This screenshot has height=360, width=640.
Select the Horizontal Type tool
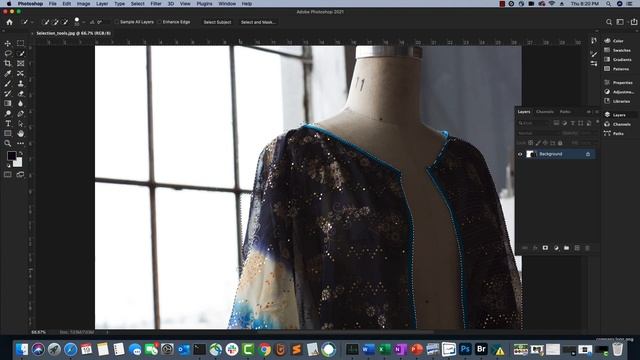pos(8,124)
